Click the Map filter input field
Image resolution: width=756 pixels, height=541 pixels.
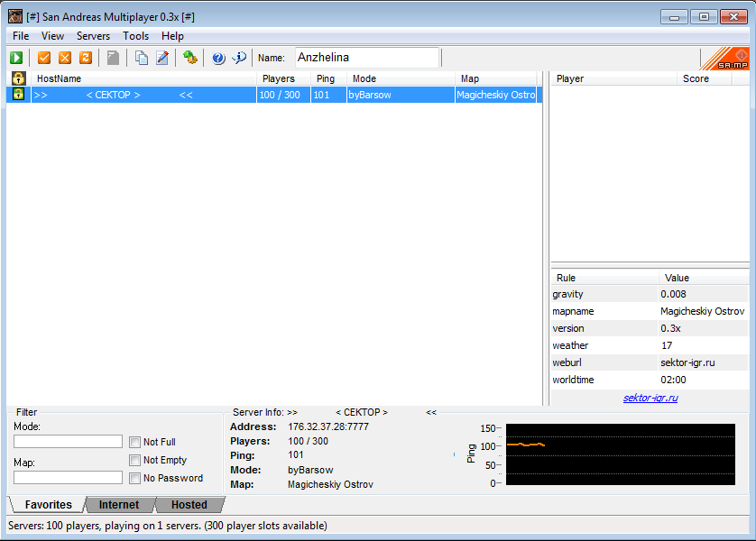click(68, 477)
